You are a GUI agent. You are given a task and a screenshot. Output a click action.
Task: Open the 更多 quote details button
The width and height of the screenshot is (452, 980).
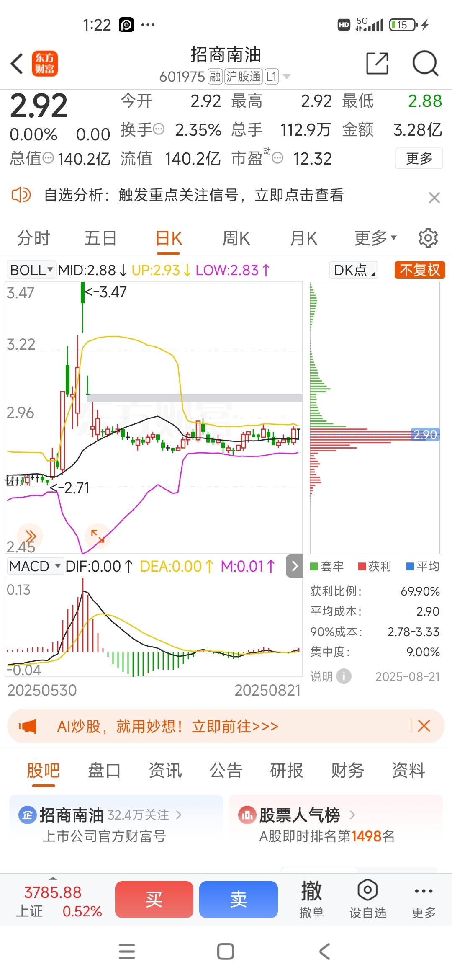(419, 158)
